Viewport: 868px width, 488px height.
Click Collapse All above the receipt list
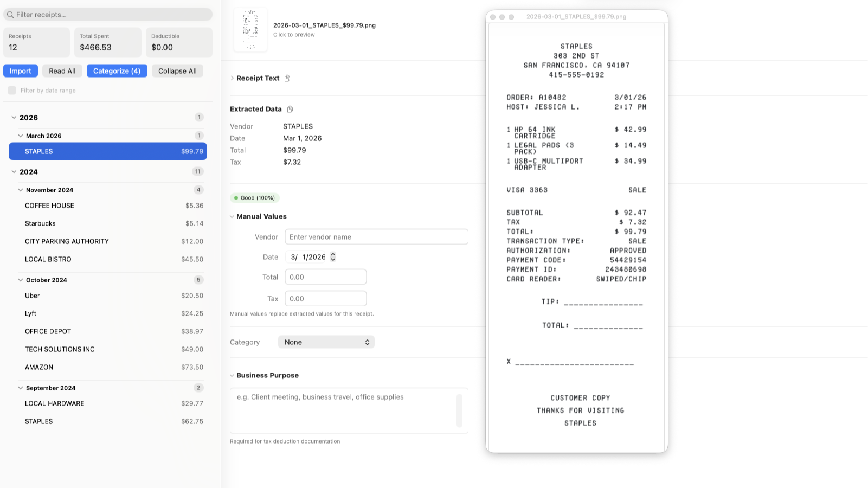click(x=177, y=70)
